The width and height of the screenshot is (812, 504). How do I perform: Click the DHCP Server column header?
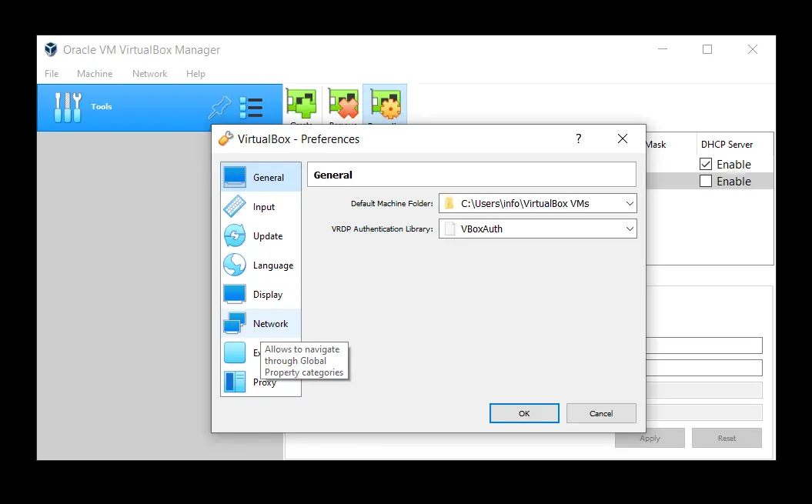pos(727,145)
